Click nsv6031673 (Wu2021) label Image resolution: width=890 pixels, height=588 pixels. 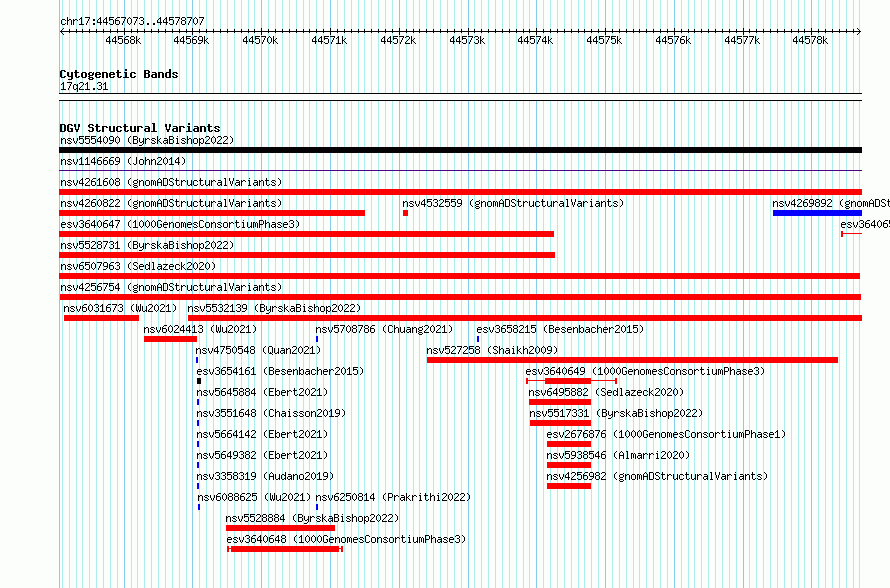pyautogui.click(x=120, y=308)
